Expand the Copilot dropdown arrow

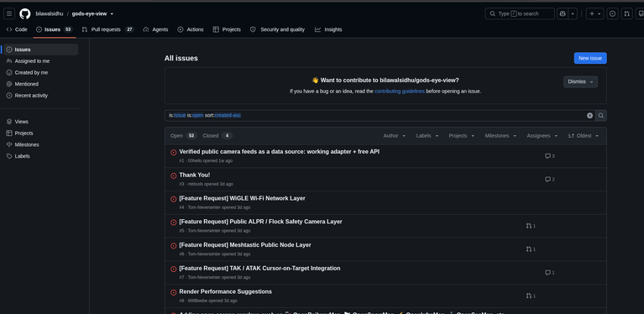tap(573, 13)
